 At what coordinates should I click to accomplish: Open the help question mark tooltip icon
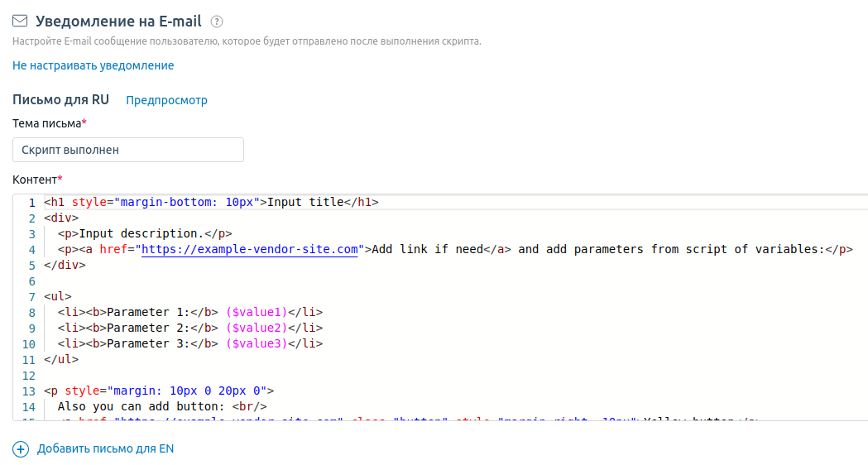point(217,22)
